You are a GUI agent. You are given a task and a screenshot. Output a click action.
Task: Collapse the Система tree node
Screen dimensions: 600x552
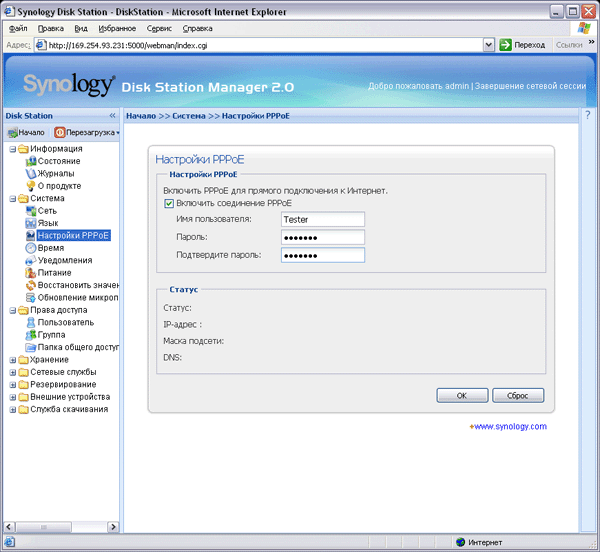(x=13, y=199)
